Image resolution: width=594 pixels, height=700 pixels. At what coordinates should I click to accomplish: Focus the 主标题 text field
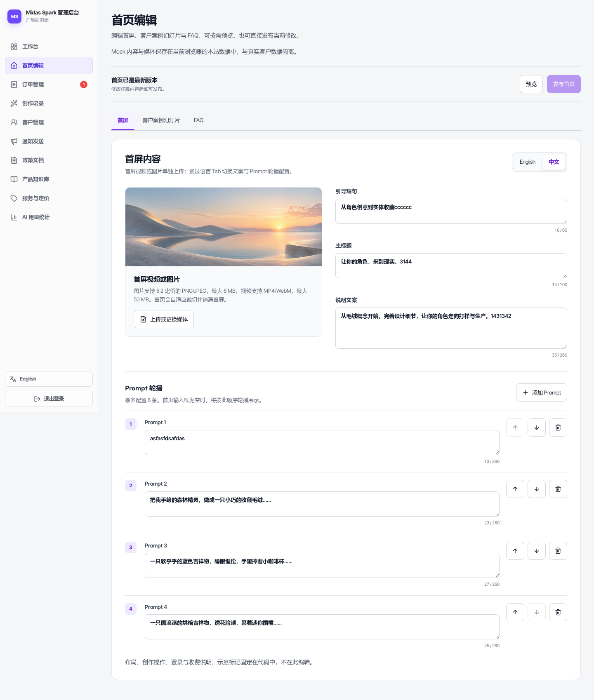[x=451, y=266]
